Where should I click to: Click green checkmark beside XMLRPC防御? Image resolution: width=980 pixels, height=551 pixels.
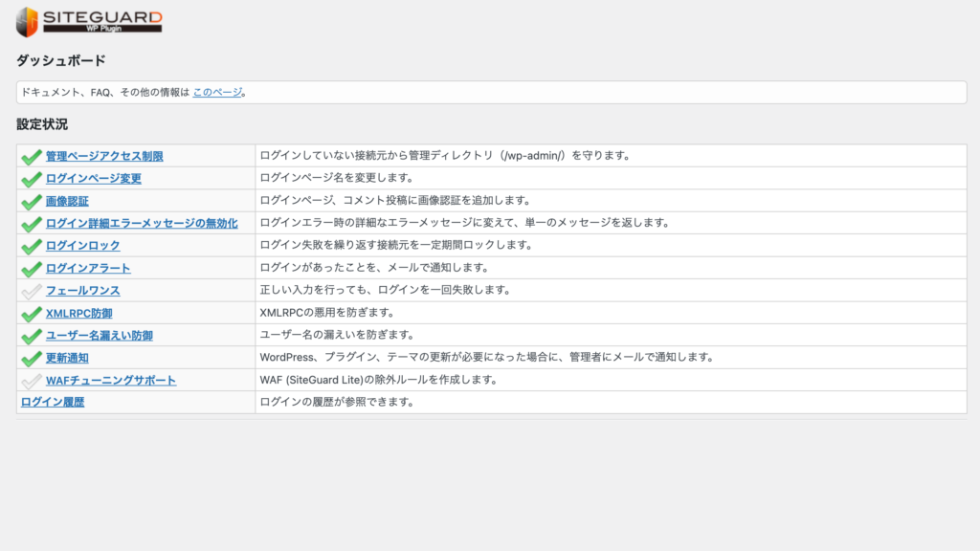31,314
